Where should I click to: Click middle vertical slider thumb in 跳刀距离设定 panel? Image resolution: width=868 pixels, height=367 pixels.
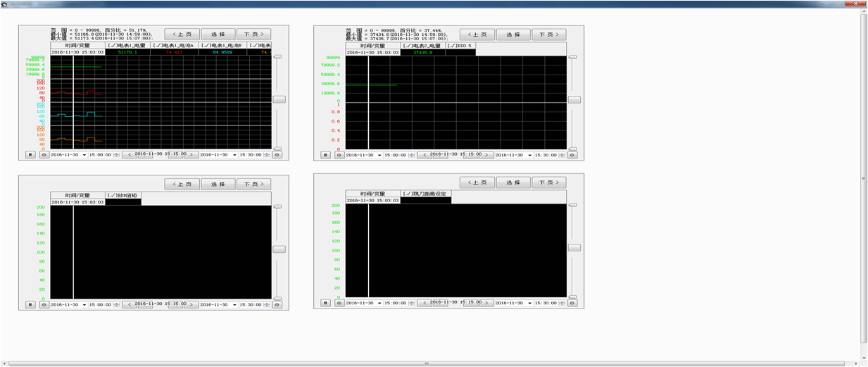pyautogui.click(x=574, y=247)
